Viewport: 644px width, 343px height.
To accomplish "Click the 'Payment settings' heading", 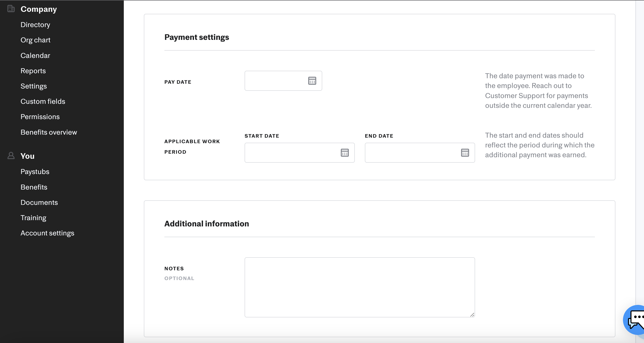I will click(x=197, y=37).
